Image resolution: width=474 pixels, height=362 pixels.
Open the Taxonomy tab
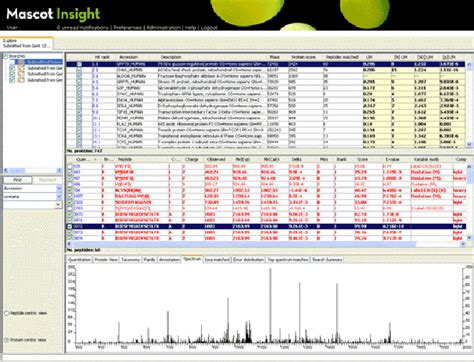click(130, 260)
